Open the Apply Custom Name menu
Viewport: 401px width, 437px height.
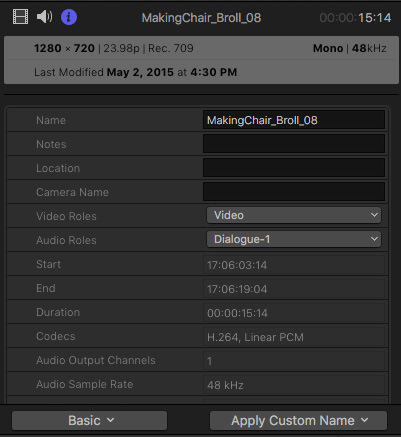click(x=298, y=420)
